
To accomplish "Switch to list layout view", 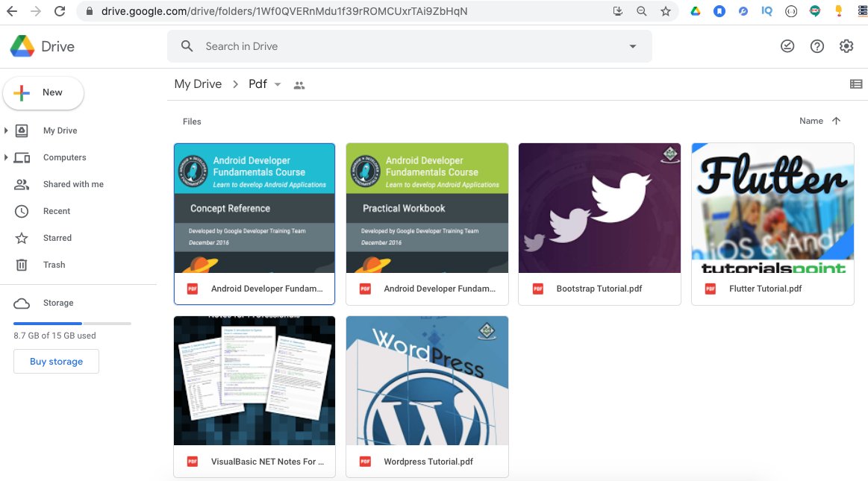I will [856, 84].
